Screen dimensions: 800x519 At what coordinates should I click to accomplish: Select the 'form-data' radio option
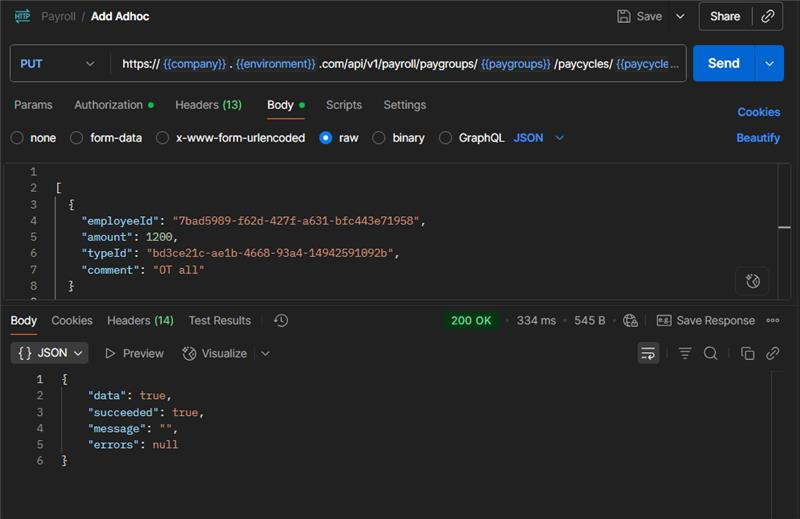[77, 138]
